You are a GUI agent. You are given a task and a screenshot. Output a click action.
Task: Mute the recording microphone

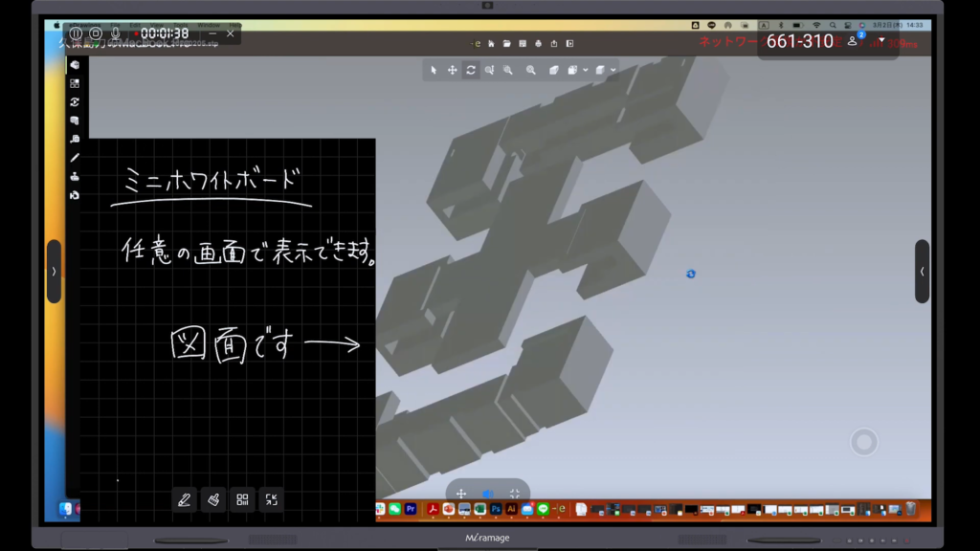click(116, 33)
